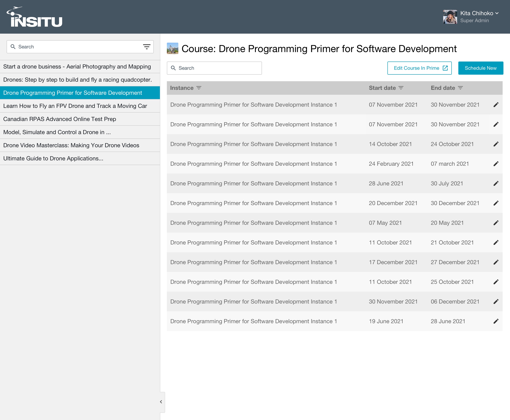Open the Kita Chihoko user menu dropdown
510x420 pixels.
pyautogui.click(x=497, y=13)
